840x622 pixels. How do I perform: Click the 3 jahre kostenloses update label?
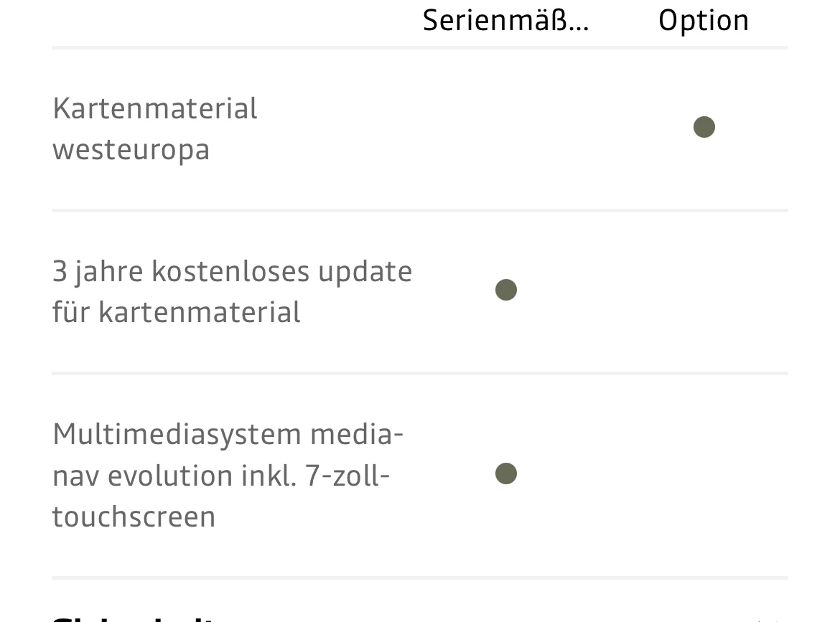pyautogui.click(x=232, y=291)
